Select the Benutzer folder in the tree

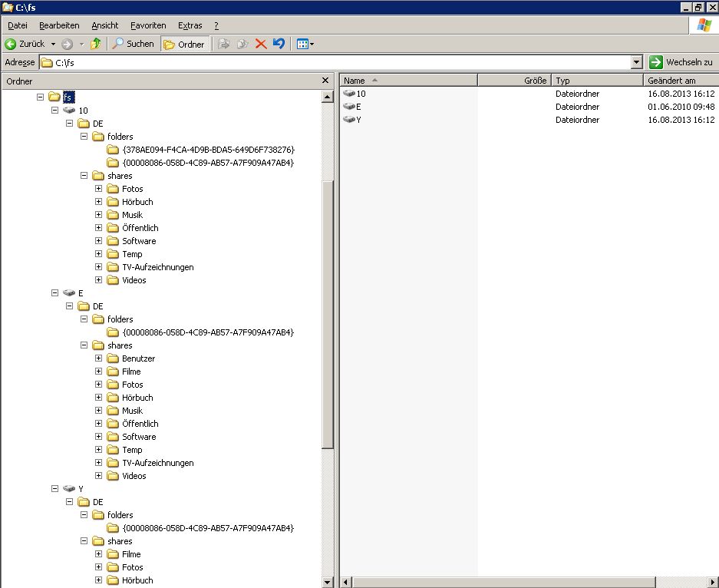[138, 358]
